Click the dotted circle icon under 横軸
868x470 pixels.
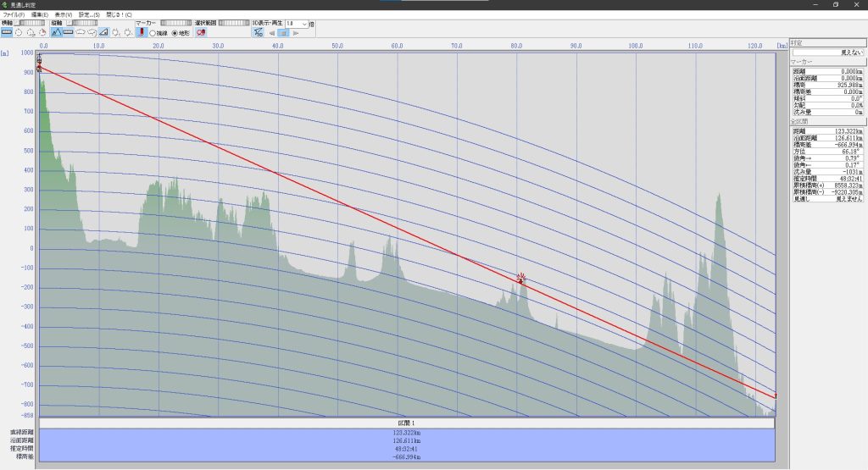(31, 33)
